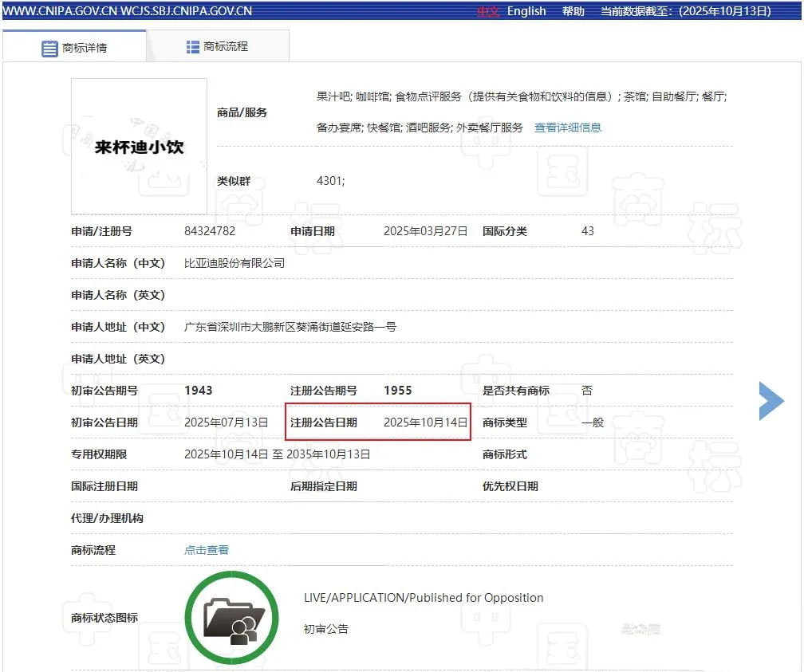Click WWW.CNIPA.GOV.CN in the top bar

[x=56, y=10]
